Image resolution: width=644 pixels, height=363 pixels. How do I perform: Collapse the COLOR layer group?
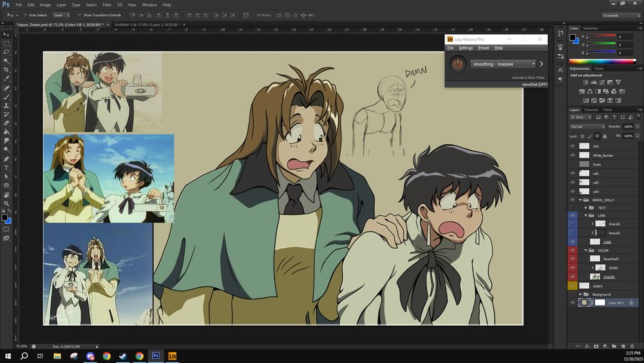pyautogui.click(x=586, y=250)
